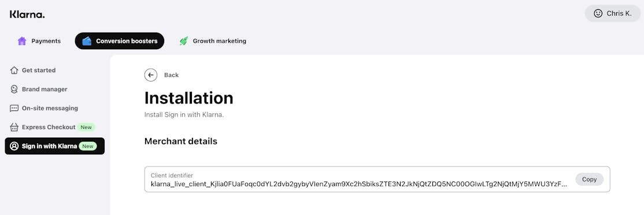Viewport: 644px width, 215px height.
Task: Click the purple house Payments icon
Action: point(22,41)
